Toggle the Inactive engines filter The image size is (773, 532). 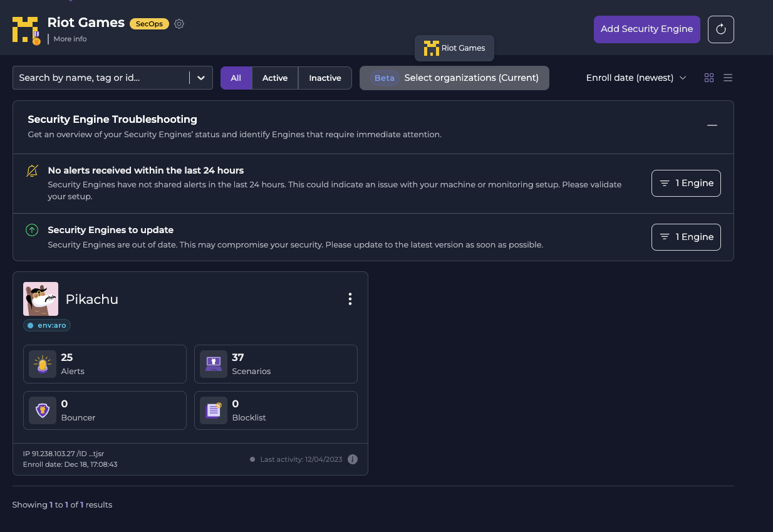pos(324,78)
